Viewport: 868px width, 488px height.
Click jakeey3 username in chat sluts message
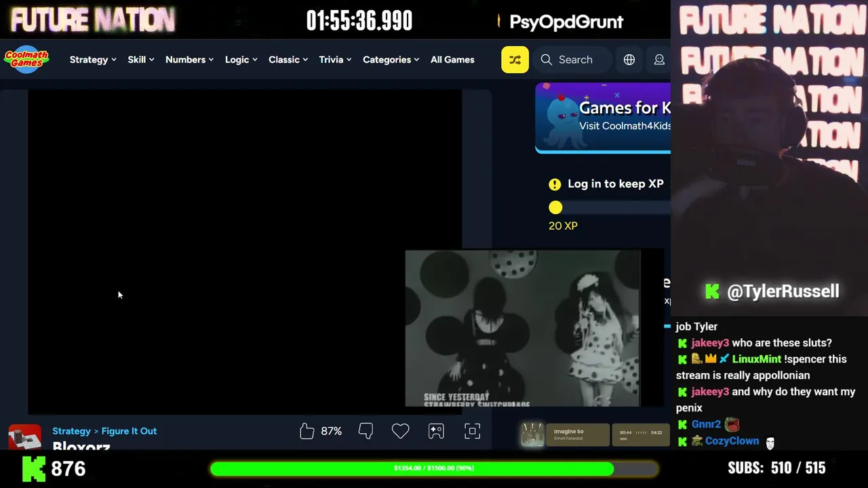click(x=710, y=343)
